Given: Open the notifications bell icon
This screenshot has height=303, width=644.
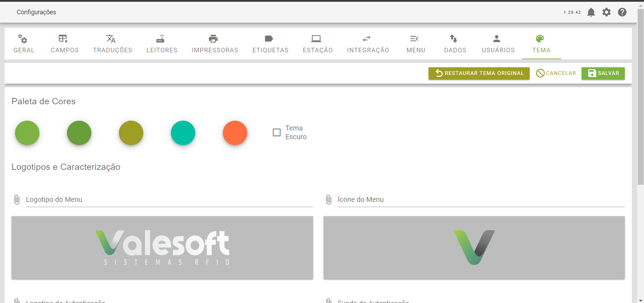Looking at the screenshot, I should (591, 12).
